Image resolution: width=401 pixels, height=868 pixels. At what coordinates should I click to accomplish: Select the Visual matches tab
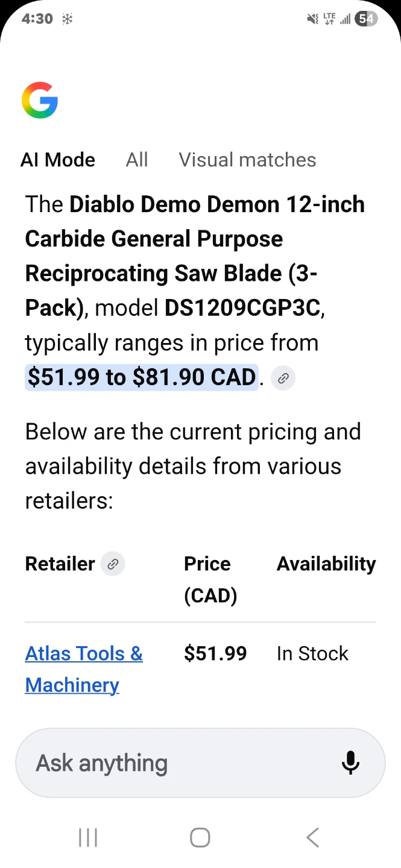[x=247, y=160]
